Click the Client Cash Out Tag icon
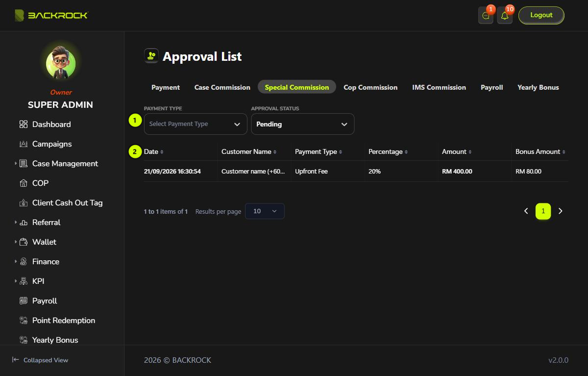The image size is (588, 376). [x=24, y=203]
